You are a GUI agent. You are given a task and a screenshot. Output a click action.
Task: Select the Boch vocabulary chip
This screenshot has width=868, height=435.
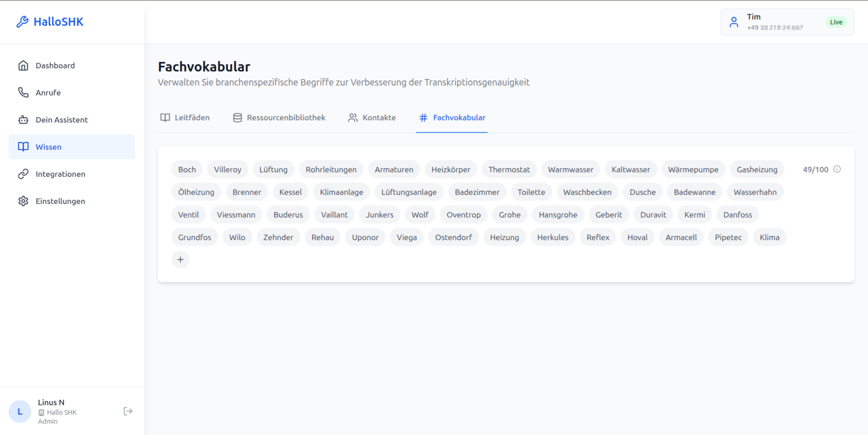point(187,170)
